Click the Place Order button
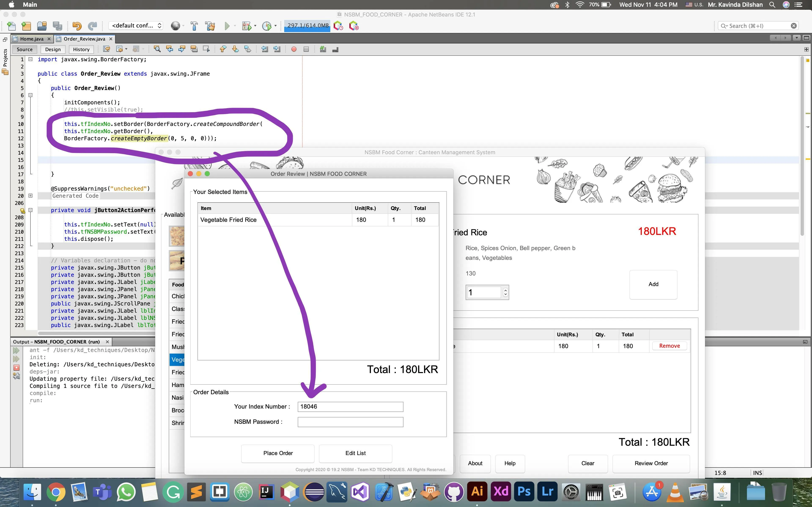 coord(277,453)
